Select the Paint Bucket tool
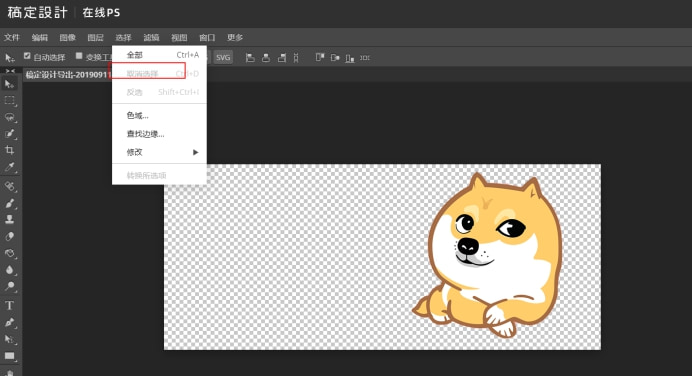Screen dimensions: 692x377 (9, 253)
